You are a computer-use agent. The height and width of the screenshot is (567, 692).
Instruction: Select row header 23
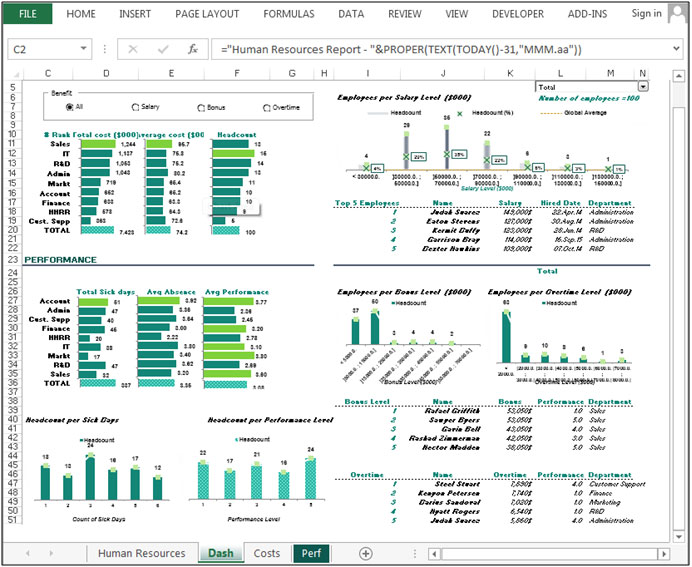12,259
